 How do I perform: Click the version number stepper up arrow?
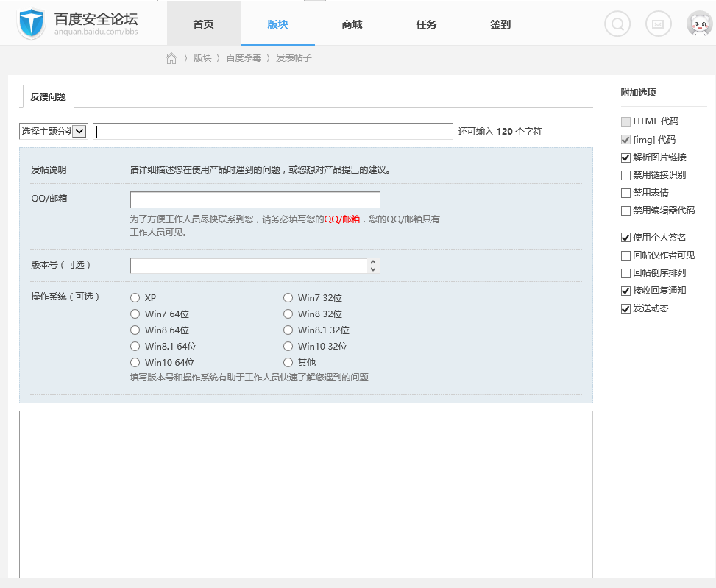tap(374, 262)
